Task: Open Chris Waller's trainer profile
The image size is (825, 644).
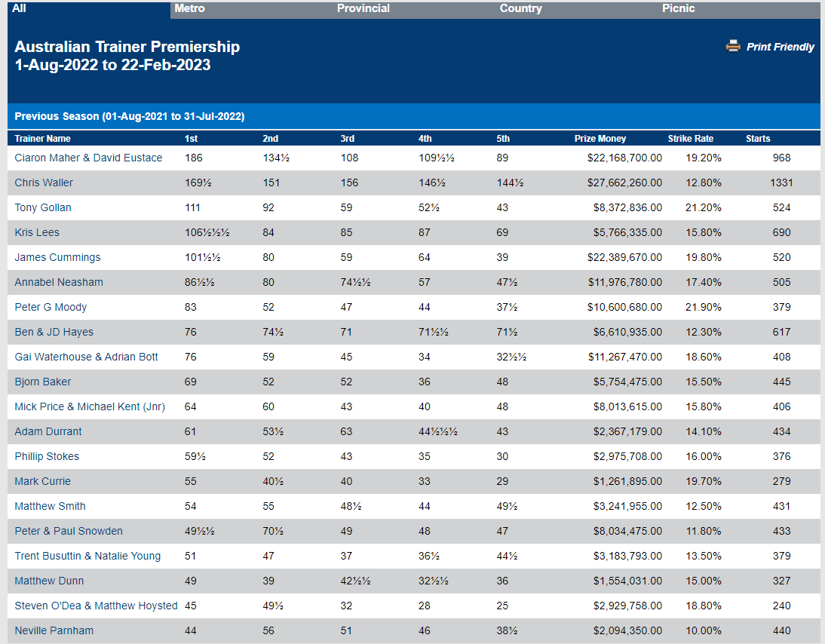Action: tap(44, 182)
